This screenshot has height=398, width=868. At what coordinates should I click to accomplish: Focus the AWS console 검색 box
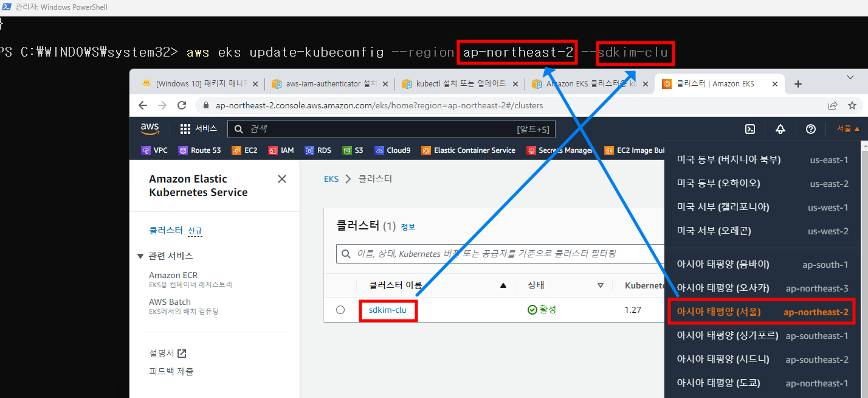click(391, 129)
